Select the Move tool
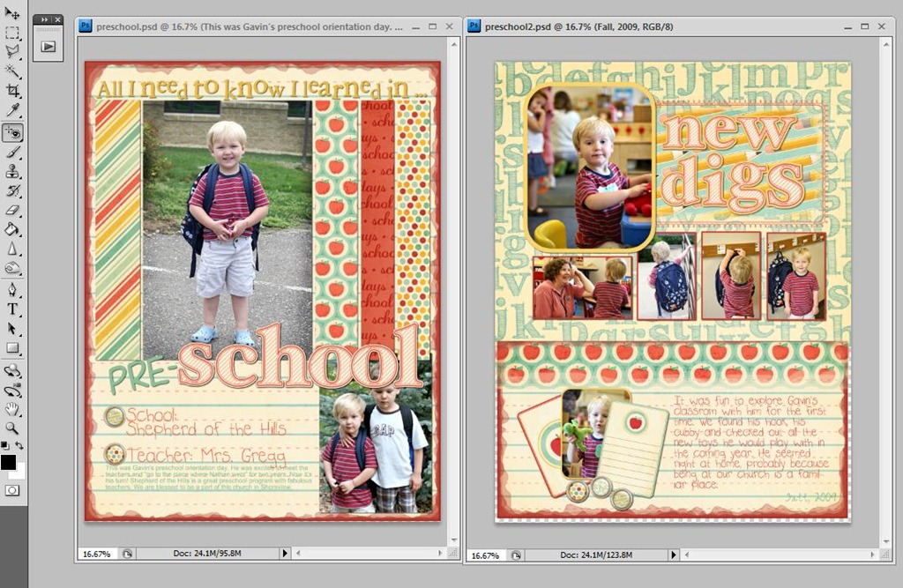The image size is (903, 588). tap(12, 12)
